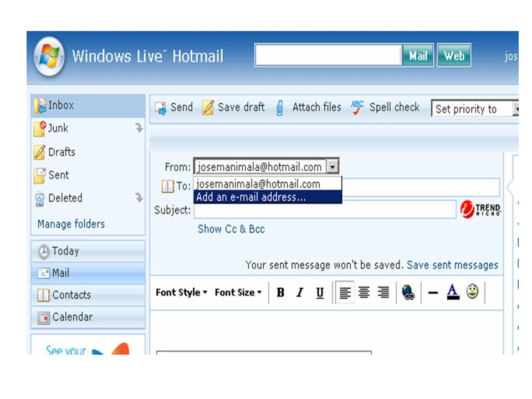
Task: Center align the text
Action: pos(364,293)
